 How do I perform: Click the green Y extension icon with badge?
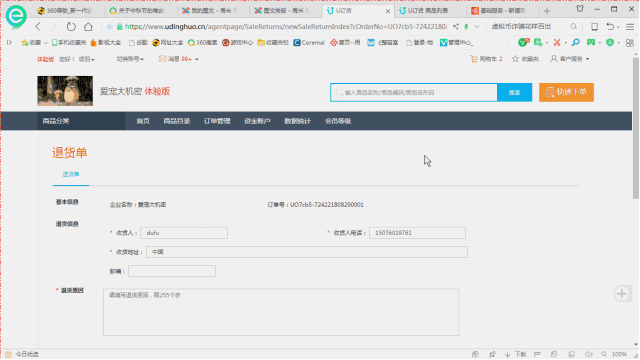point(523,42)
